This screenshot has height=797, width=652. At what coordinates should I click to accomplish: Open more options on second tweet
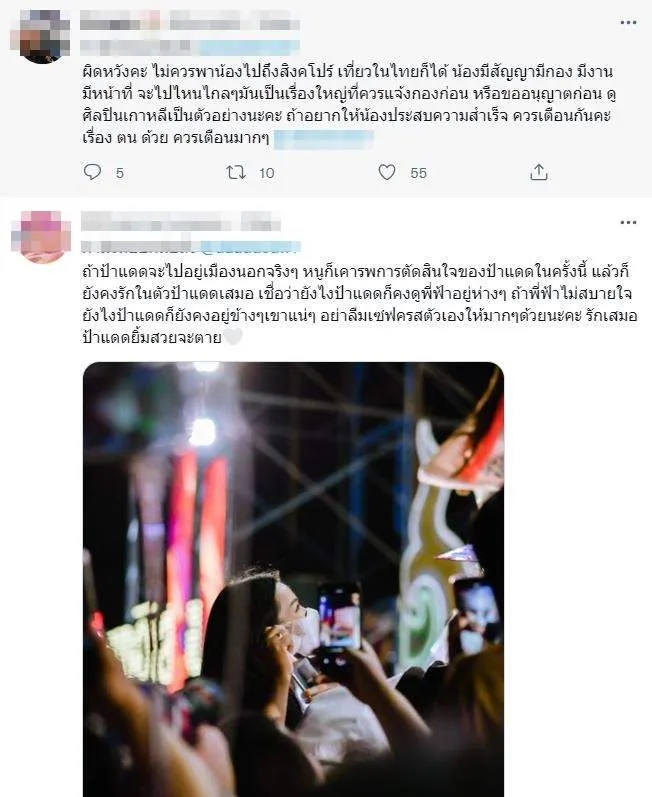(628, 223)
